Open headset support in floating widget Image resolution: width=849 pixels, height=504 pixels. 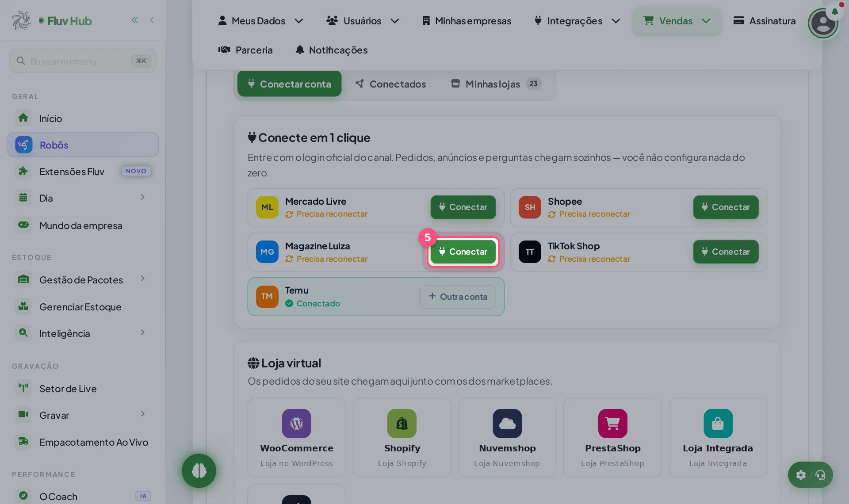point(820,475)
